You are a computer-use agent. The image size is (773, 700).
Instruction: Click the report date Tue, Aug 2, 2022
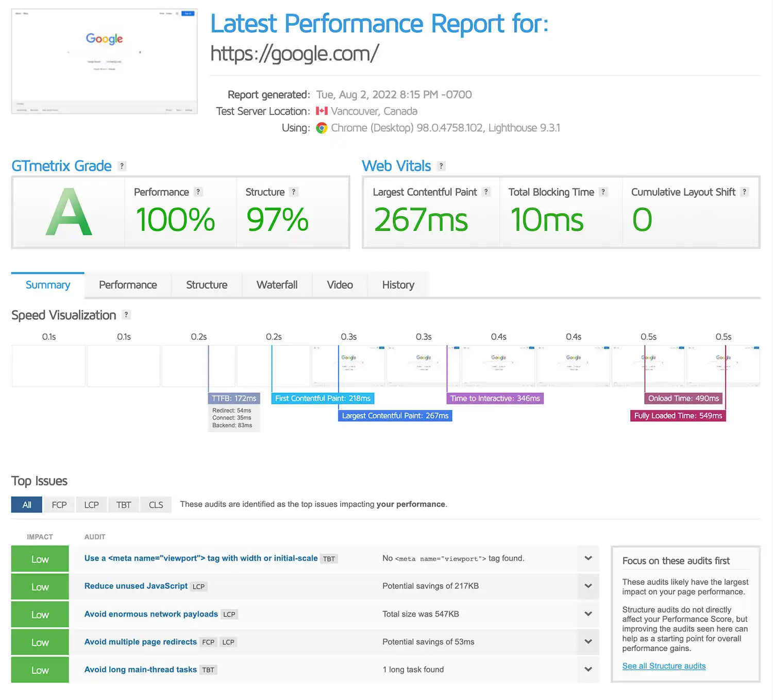[x=356, y=95]
